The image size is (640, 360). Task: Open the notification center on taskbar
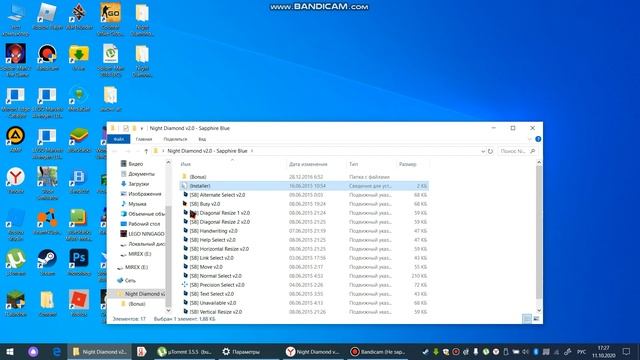click(x=627, y=352)
